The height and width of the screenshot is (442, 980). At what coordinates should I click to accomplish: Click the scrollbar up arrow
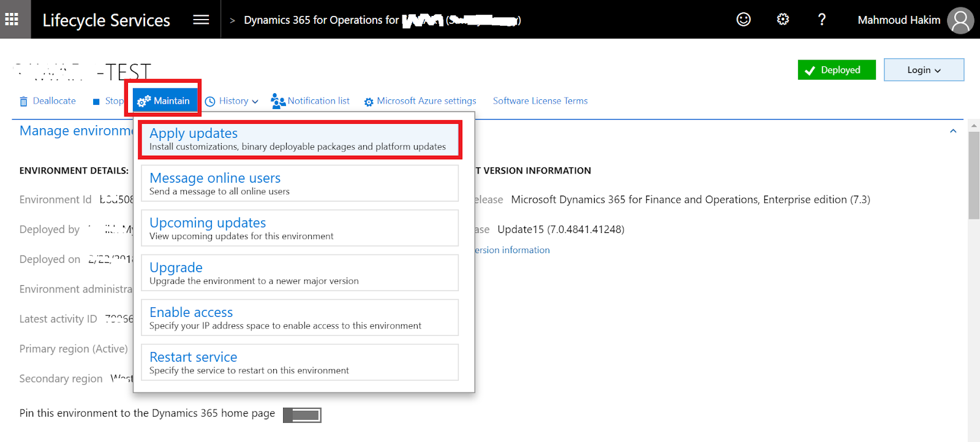pos(974,125)
